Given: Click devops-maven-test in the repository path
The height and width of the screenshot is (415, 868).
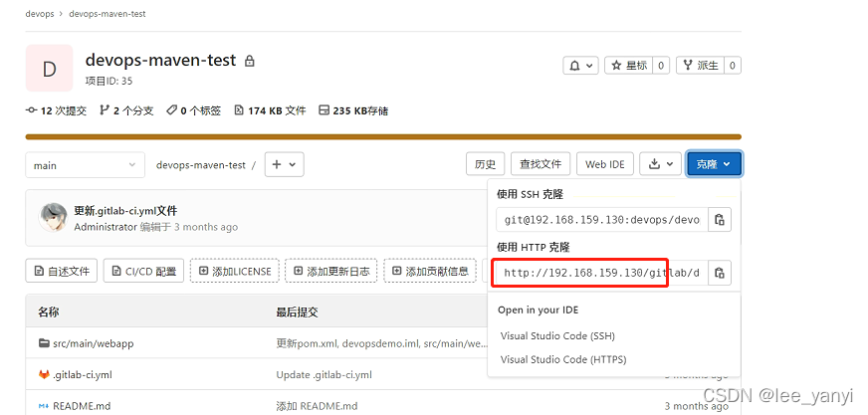Looking at the screenshot, I should point(200,165).
